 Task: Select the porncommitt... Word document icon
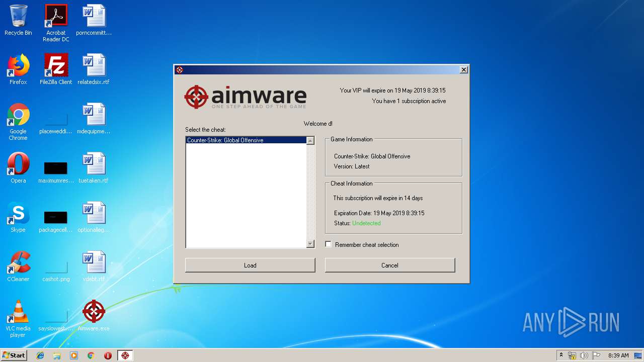pos(94,20)
